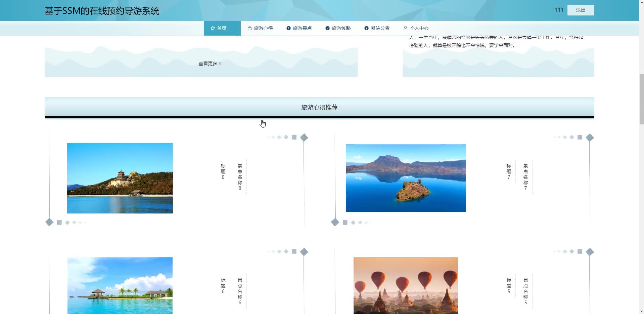Open the 旅游心得 menu item
The height and width of the screenshot is (314, 644).
(x=260, y=28)
